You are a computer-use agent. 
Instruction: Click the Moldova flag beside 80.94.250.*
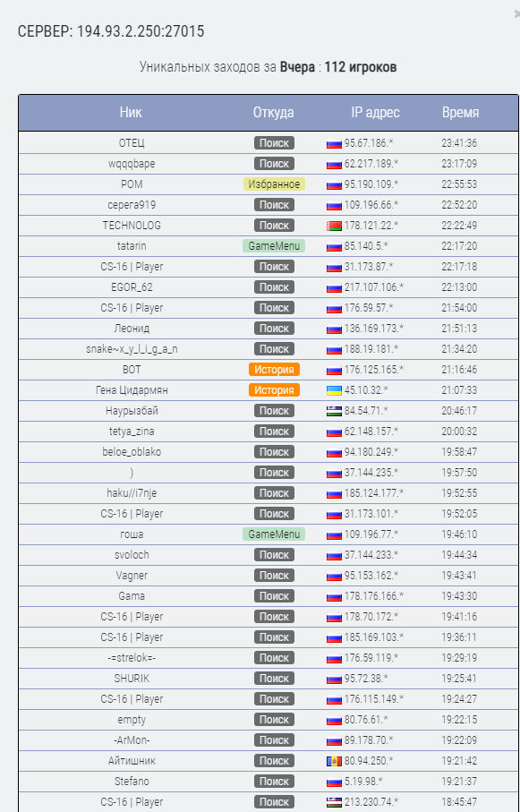pyautogui.click(x=334, y=761)
